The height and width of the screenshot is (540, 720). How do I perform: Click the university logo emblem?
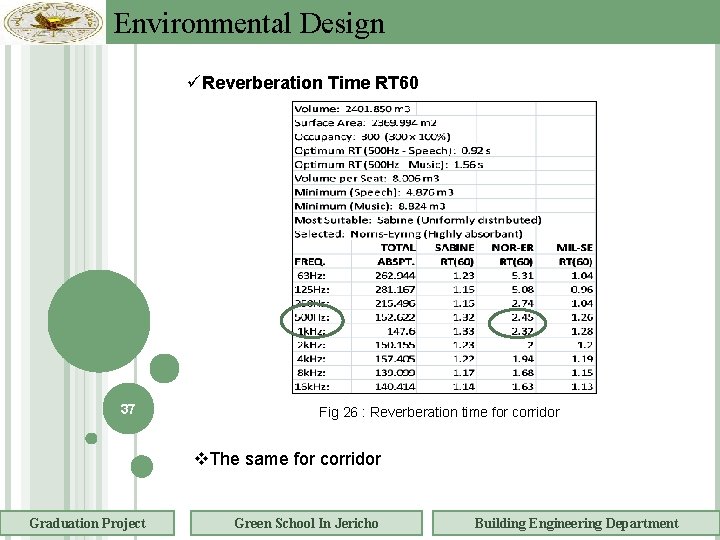click(x=53, y=22)
